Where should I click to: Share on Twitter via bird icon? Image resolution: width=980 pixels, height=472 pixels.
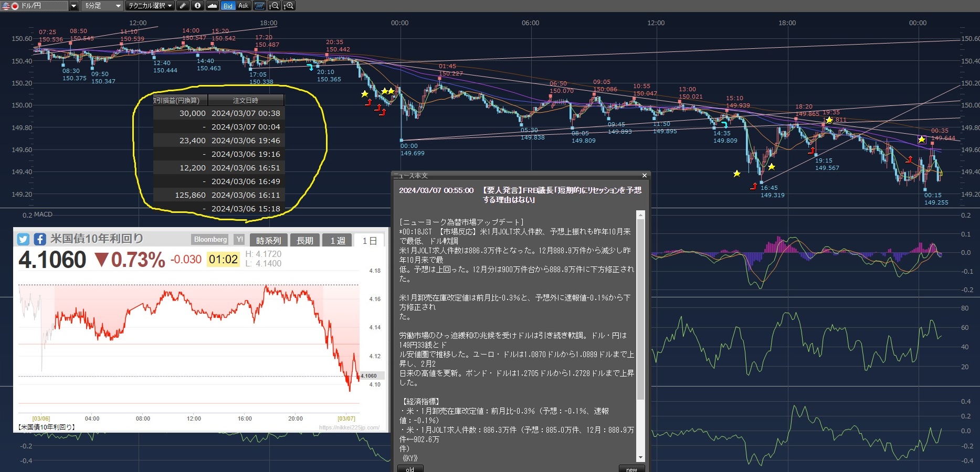click(x=23, y=239)
